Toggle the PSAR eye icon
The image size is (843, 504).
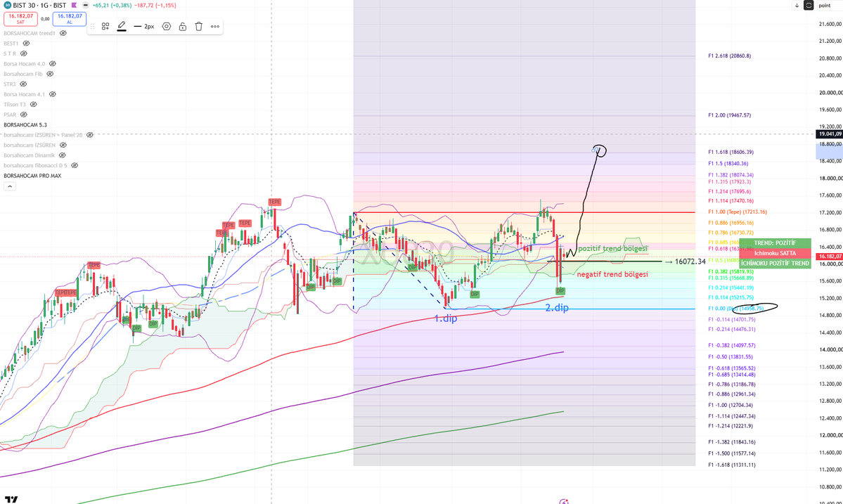coord(24,115)
